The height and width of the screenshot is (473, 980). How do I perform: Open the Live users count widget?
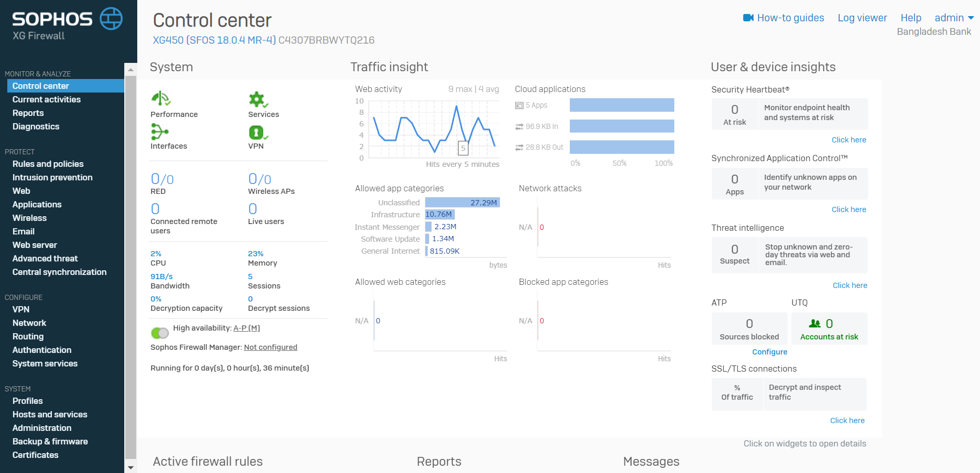[266, 213]
